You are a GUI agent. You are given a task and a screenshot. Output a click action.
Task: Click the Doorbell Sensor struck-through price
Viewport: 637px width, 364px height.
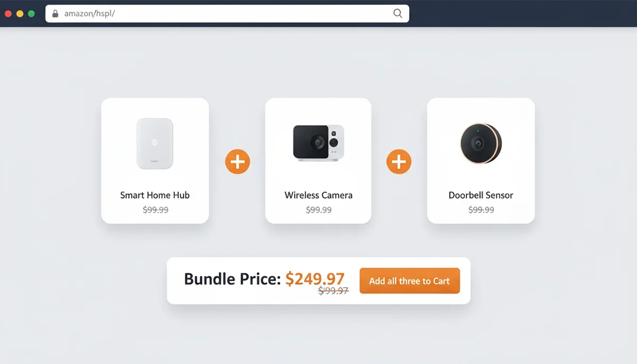(x=481, y=210)
